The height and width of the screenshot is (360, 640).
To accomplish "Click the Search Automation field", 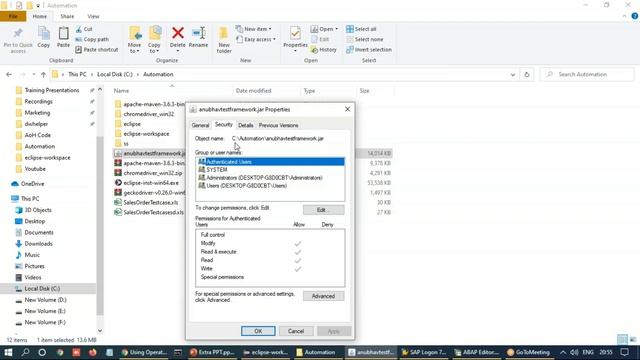I will point(587,75).
